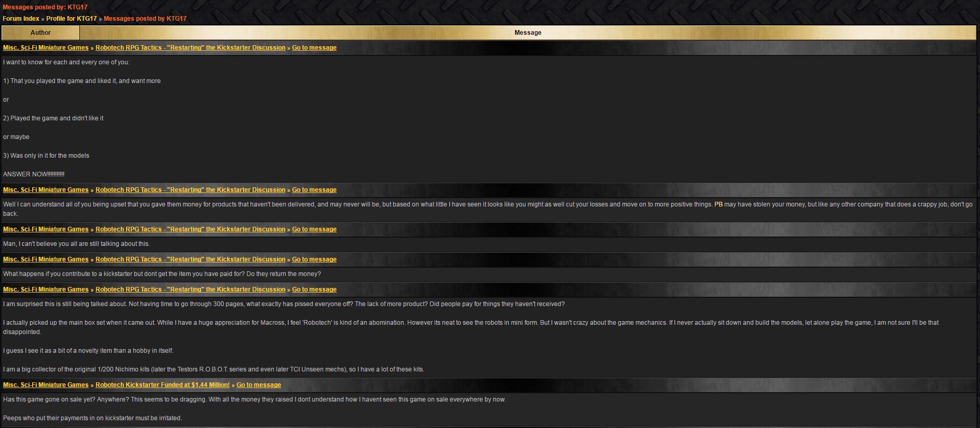The width and height of the screenshot is (980, 428).
Task: Go to Profile for KTG17 breadcrumb
Action: [71, 19]
